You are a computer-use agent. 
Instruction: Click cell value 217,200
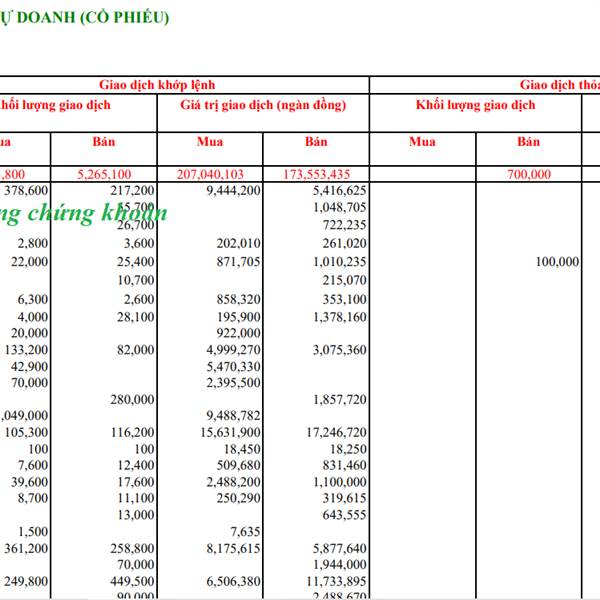point(132,191)
